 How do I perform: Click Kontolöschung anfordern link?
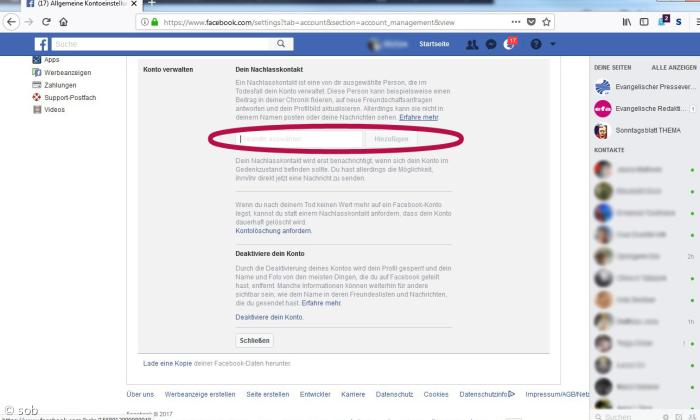(273, 231)
